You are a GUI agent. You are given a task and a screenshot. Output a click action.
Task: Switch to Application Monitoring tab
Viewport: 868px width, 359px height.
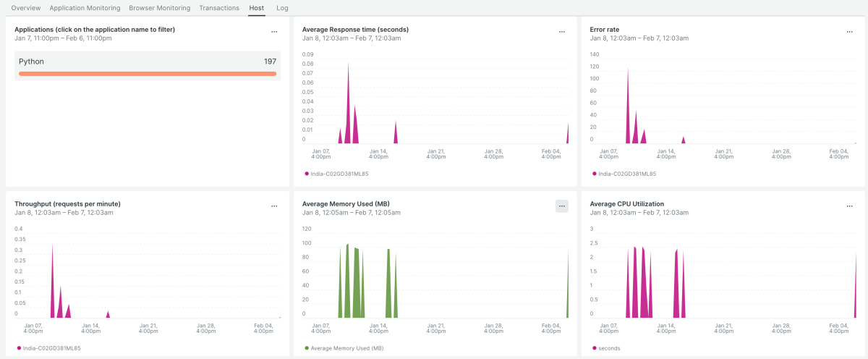pyautogui.click(x=85, y=8)
